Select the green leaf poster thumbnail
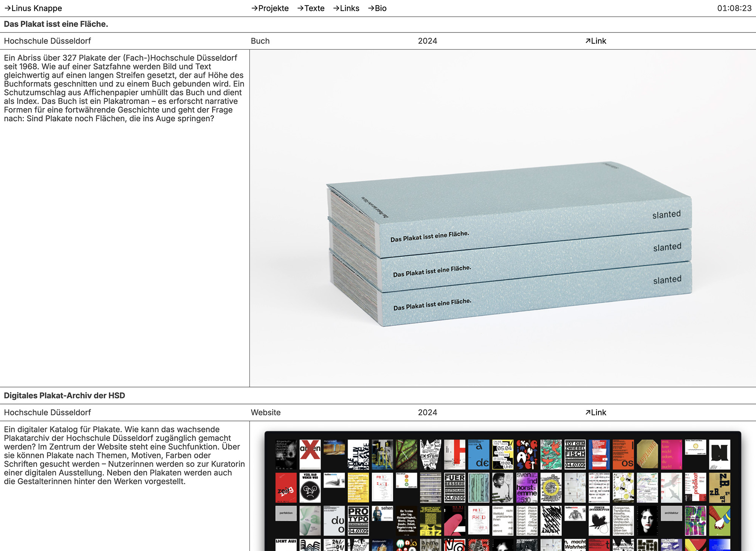Screen dimensions: 756x551 click(407, 454)
